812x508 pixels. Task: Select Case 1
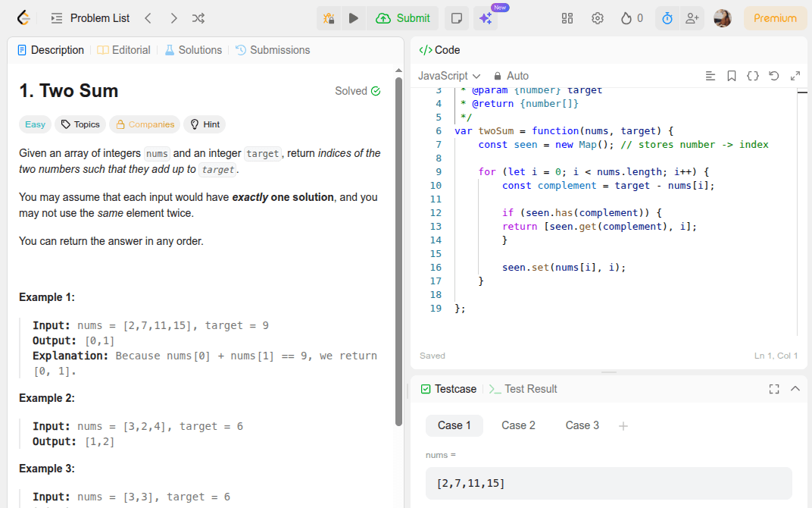pos(454,425)
